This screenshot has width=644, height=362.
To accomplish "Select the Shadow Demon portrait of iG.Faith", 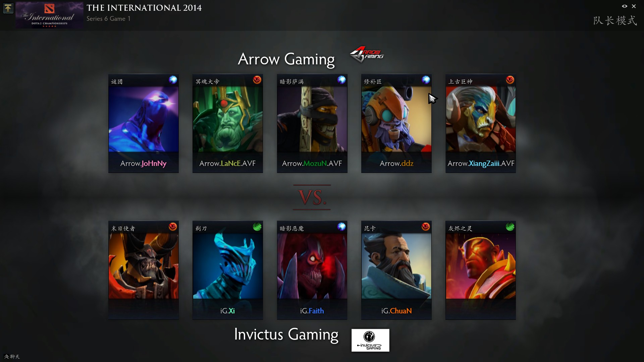I will (x=312, y=266).
